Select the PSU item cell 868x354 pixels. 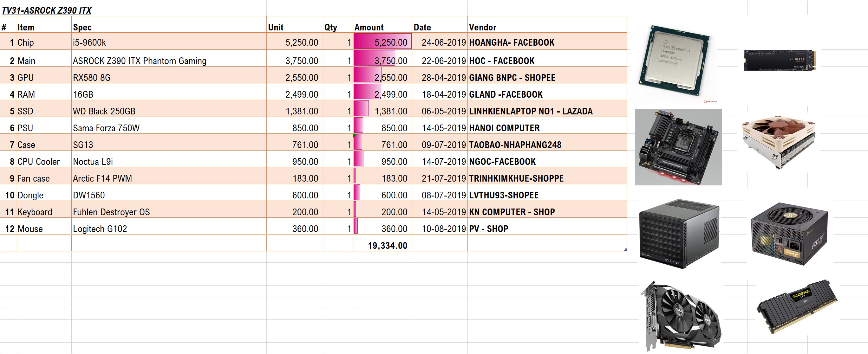[x=43, y=126]
